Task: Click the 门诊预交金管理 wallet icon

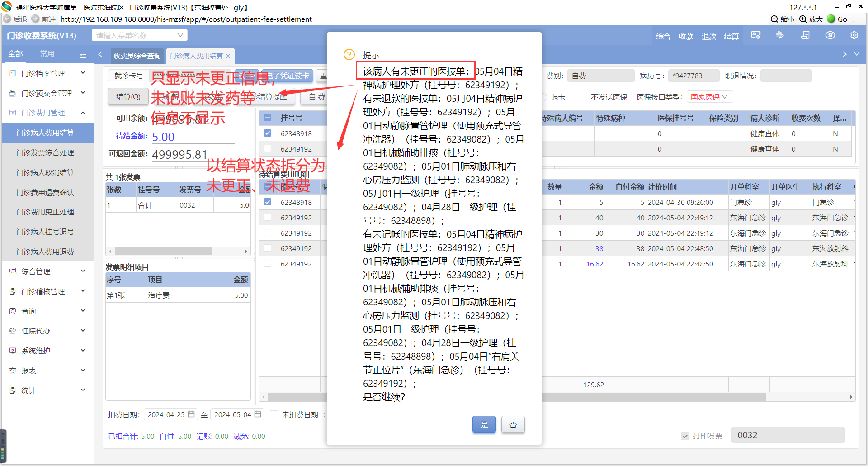Action: pos(13,93)
